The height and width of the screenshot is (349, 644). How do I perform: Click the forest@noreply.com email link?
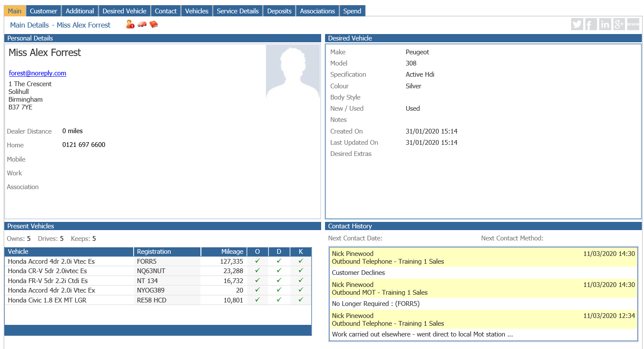(37, 73)
